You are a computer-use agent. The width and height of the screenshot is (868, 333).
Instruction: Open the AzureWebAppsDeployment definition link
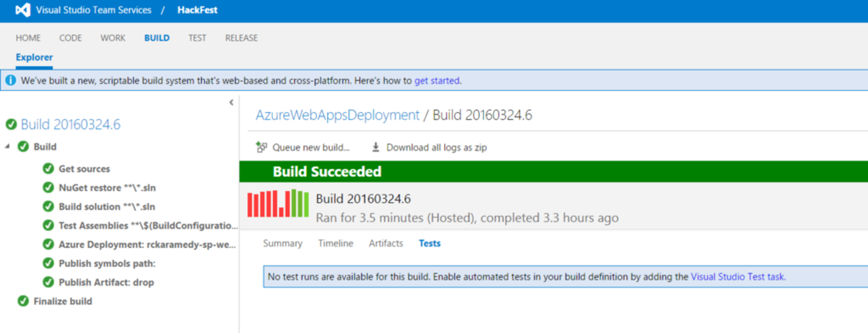point(338,115)
